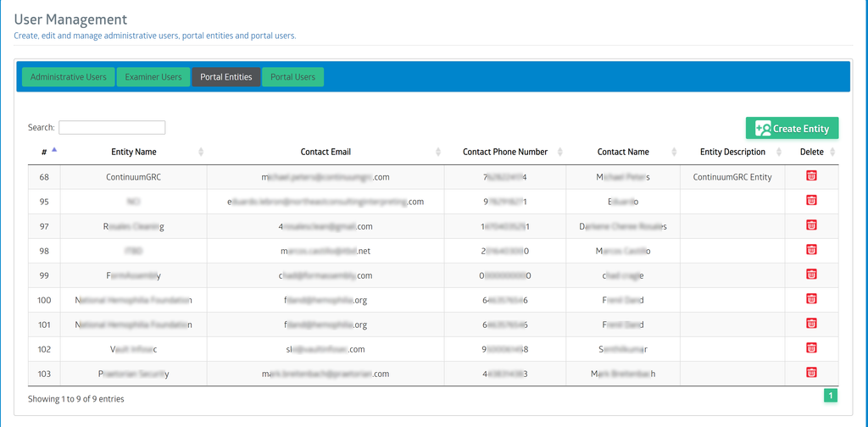The image size is (868, 427).
Task: Sort by Contact Name column header
Action: [x=623, y=152]
